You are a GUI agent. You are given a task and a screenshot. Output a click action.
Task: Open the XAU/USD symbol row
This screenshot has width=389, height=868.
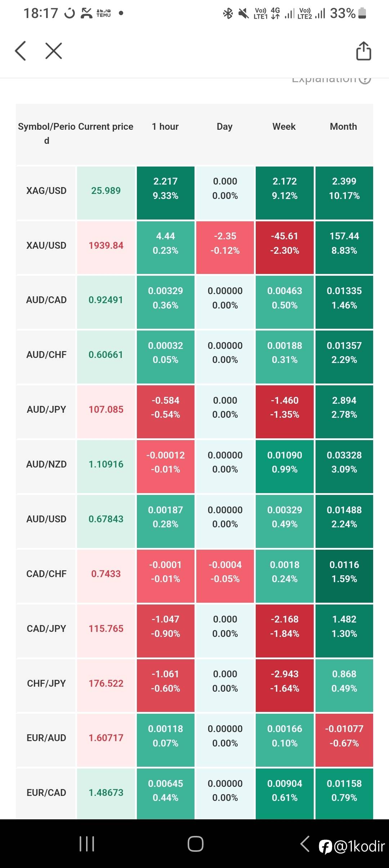pyautogui.click(x=46, y=245)
